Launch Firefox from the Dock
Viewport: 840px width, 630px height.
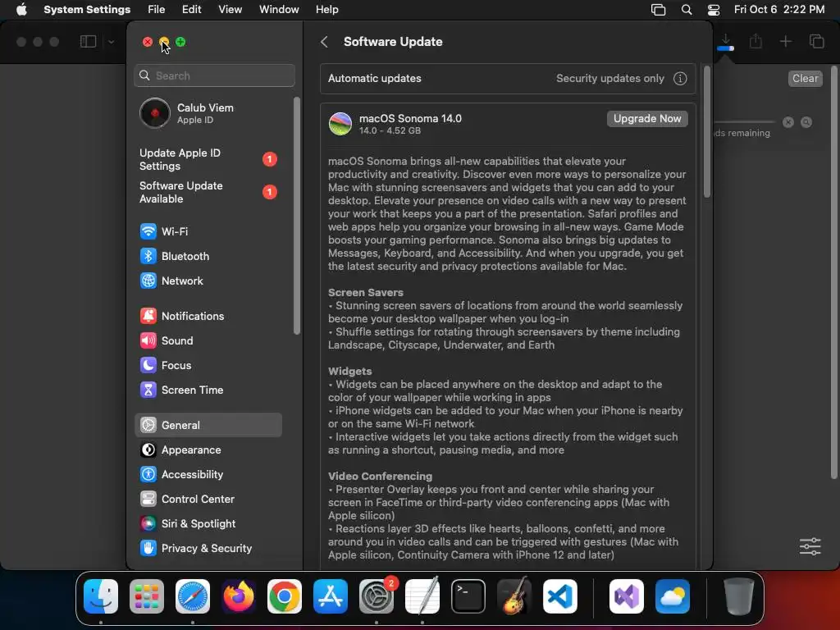pyautogui.click(x=239, y=596)
